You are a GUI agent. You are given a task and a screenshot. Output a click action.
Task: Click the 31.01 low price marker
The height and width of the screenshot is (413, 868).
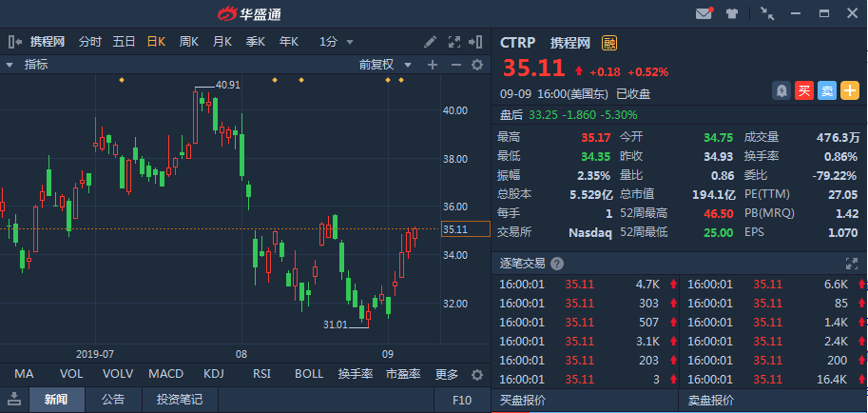tap(336, 324)
